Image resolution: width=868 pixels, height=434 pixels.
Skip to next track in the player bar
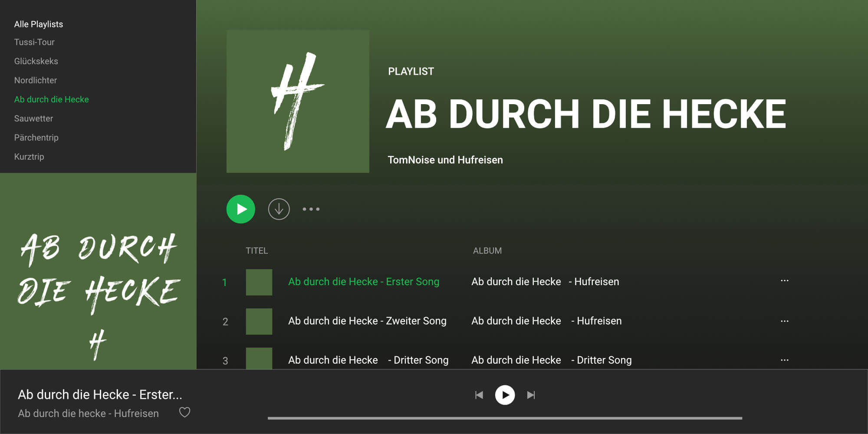[x=531, y=395]
